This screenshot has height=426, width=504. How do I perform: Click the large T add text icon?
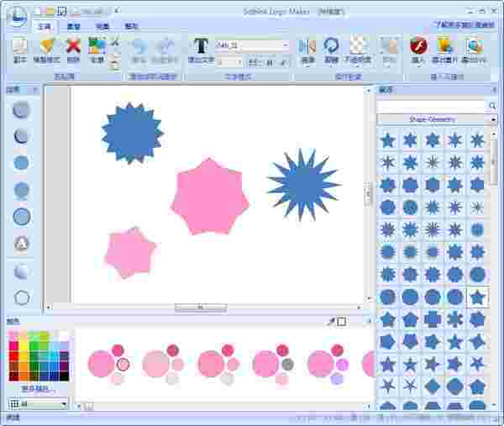(202, 46)
